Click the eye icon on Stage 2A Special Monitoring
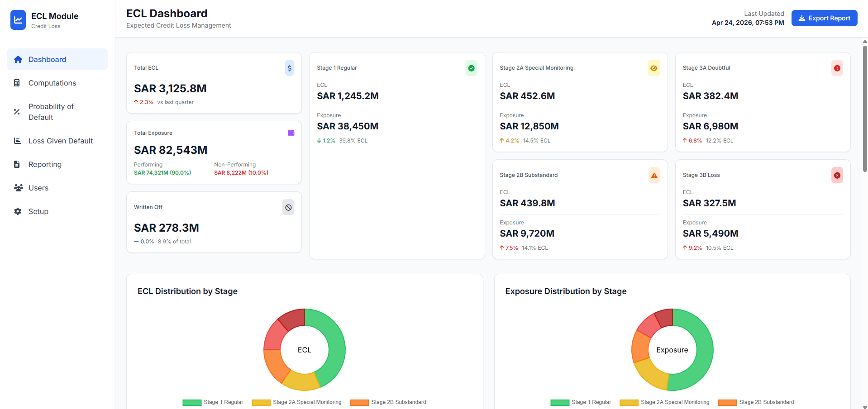This screenshot has width=868, height=409. [x=653, y=68]
